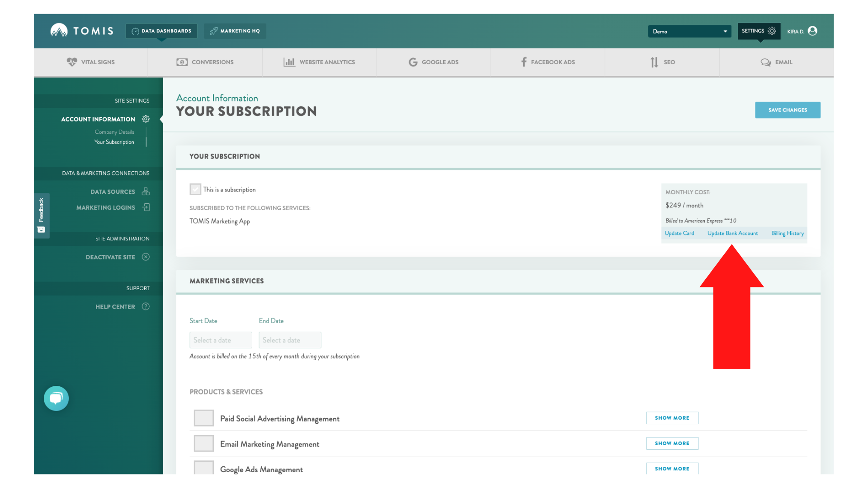Select the SEO arrows icon

click(x=654, y=62)
